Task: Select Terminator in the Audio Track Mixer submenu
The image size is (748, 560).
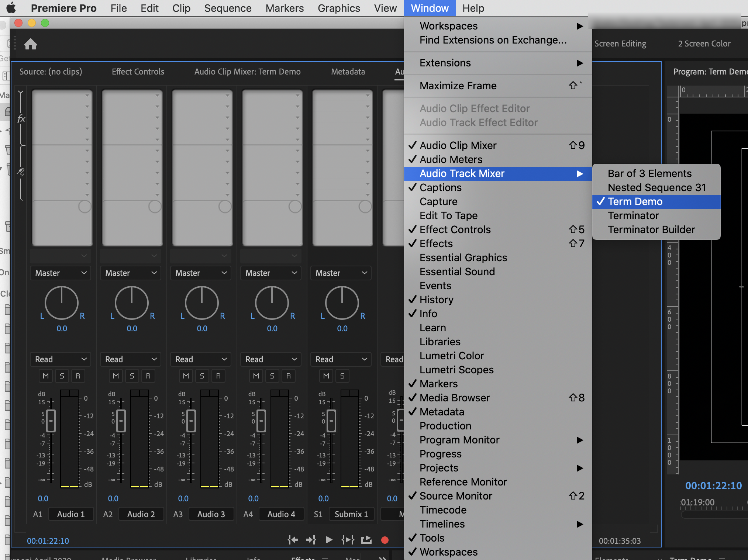Action: [633, 215]
